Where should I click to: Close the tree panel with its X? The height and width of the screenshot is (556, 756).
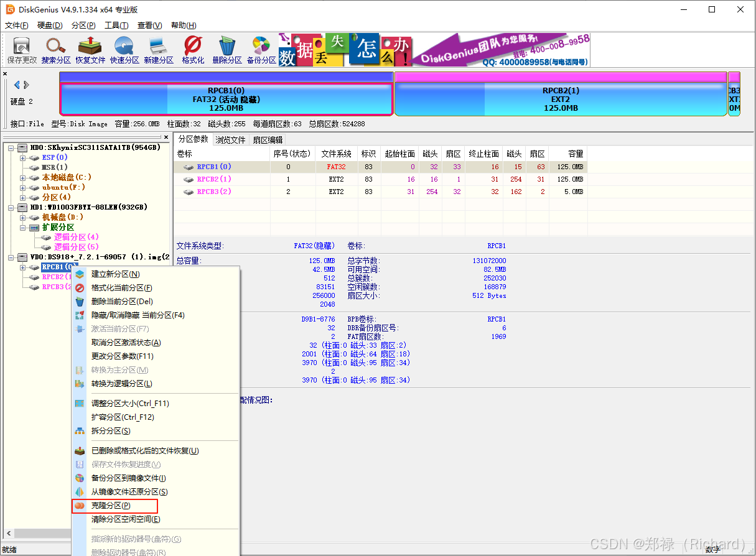click(x=166, y=137)
